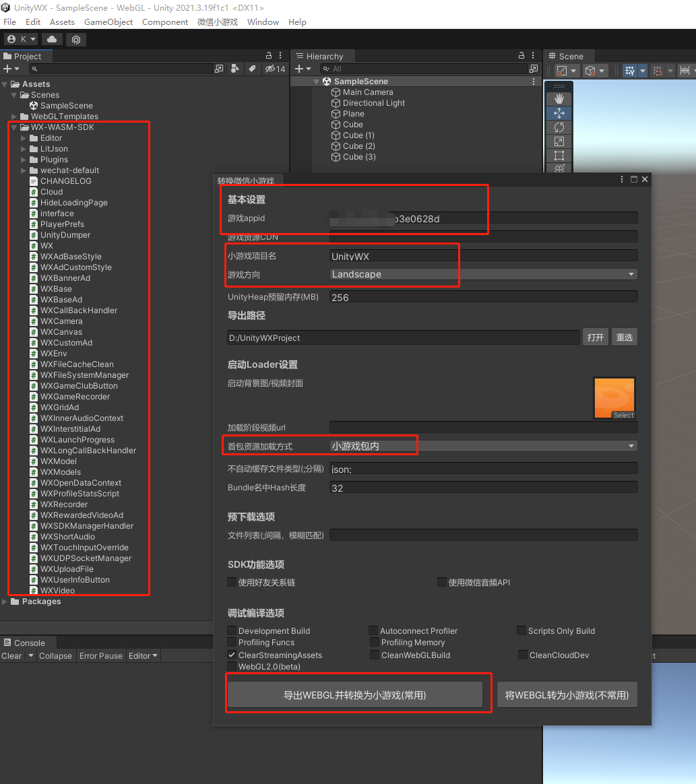Viewport: 696px width, 784px height.
Task: Toggle Profiling Memory checkbox
Action: click(375, 642)
